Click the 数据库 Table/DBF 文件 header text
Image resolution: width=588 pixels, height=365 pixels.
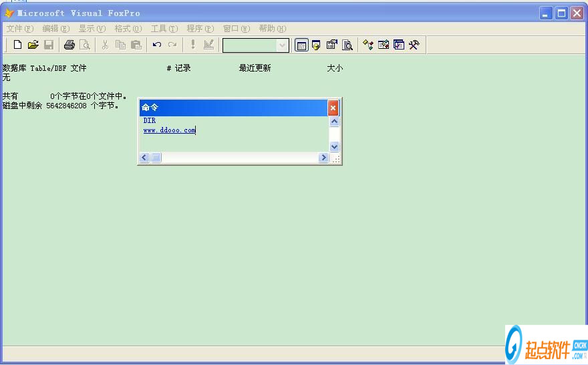pyautogui.click(x=44, y=68)
